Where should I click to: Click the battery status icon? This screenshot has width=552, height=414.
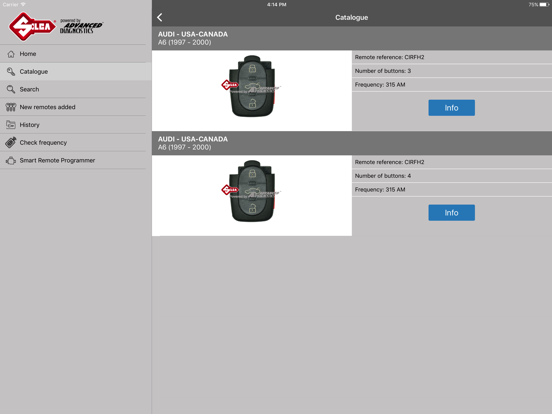544,5
